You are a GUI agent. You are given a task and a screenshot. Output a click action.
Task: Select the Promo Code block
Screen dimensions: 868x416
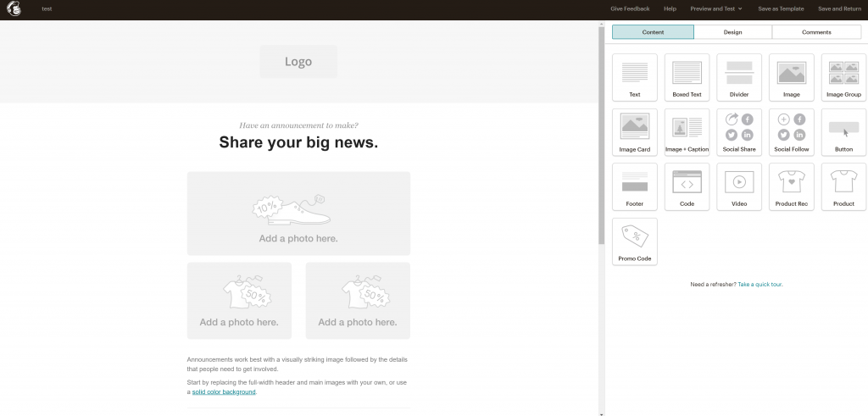[634, 241]
